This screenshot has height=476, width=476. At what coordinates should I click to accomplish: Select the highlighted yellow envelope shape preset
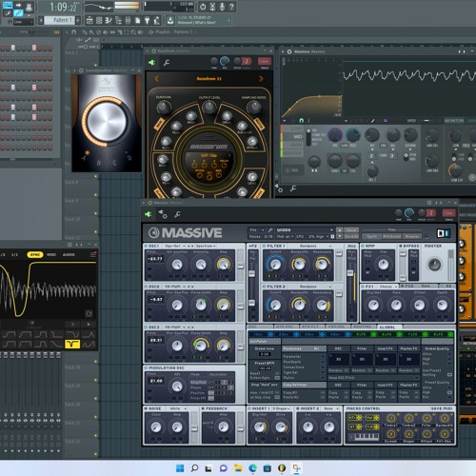click(72, 344)
